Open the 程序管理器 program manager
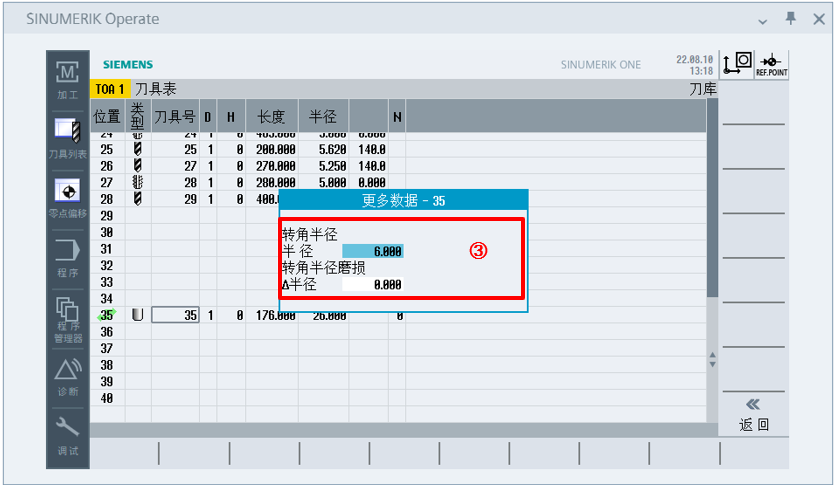The image size is (834, 485). coord(68,320)
